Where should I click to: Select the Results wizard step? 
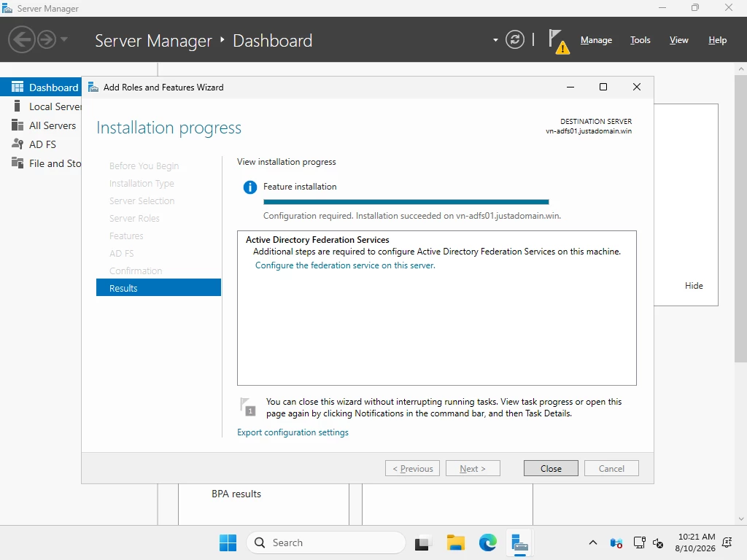(x=158, y=287)
